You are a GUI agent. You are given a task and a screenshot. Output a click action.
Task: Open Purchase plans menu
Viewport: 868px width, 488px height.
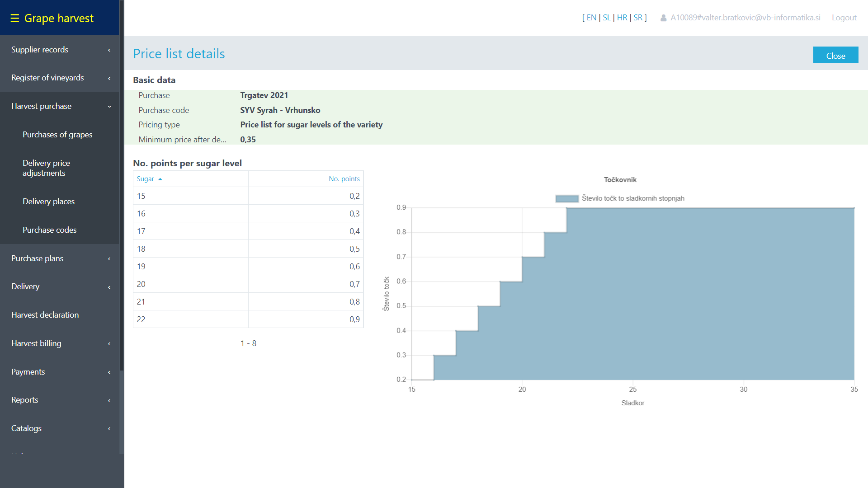coord(59,258)
